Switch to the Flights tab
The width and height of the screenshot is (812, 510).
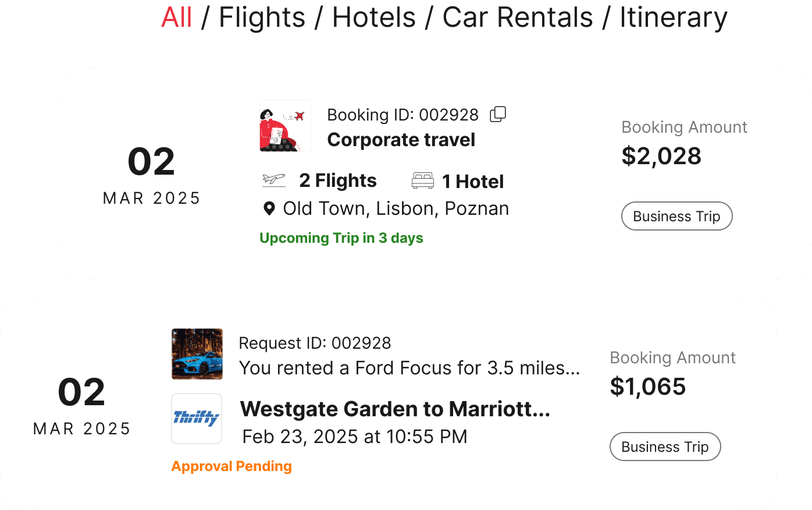pyautogui.click(x=262, y=17)
